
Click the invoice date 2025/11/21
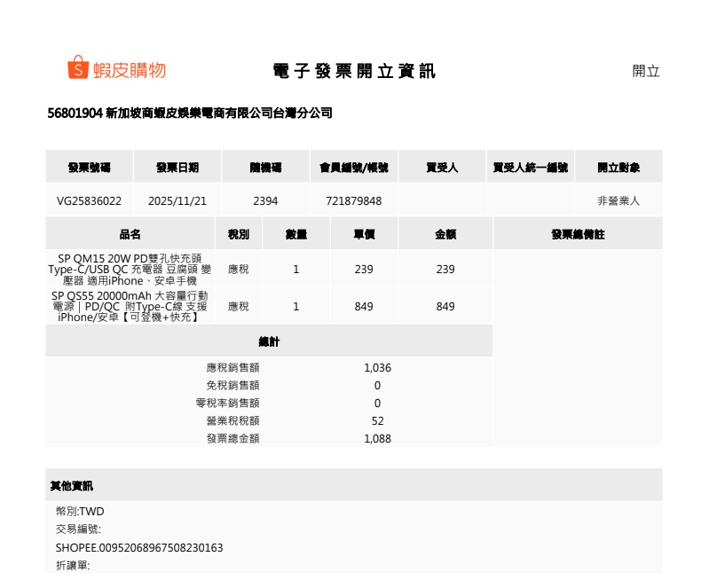coord(177,201)
